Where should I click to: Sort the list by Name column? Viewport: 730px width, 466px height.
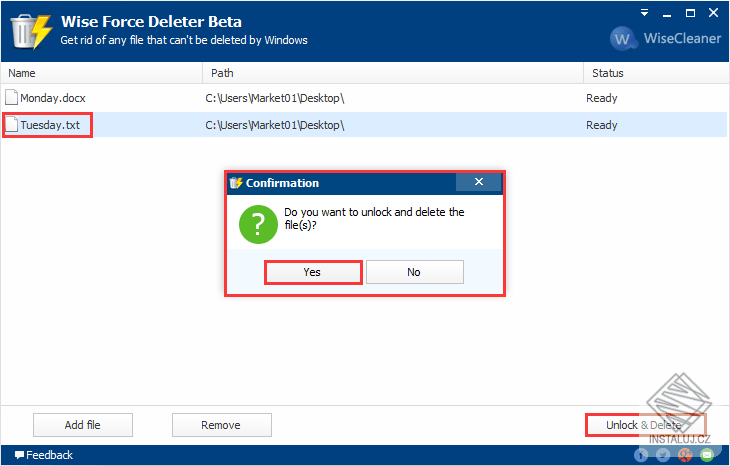point(101,73)
